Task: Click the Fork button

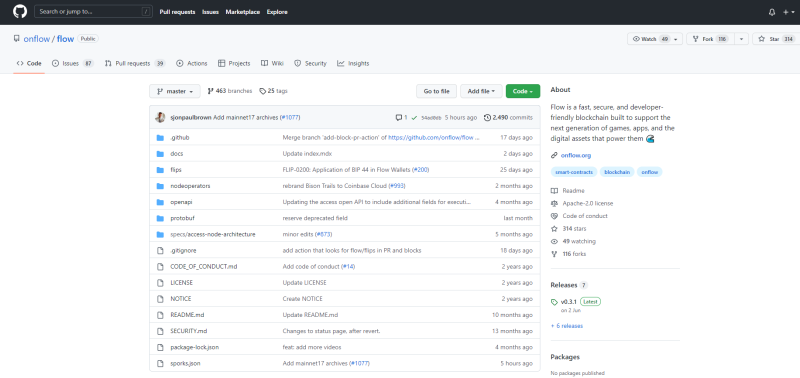Action: pos(710,39)
